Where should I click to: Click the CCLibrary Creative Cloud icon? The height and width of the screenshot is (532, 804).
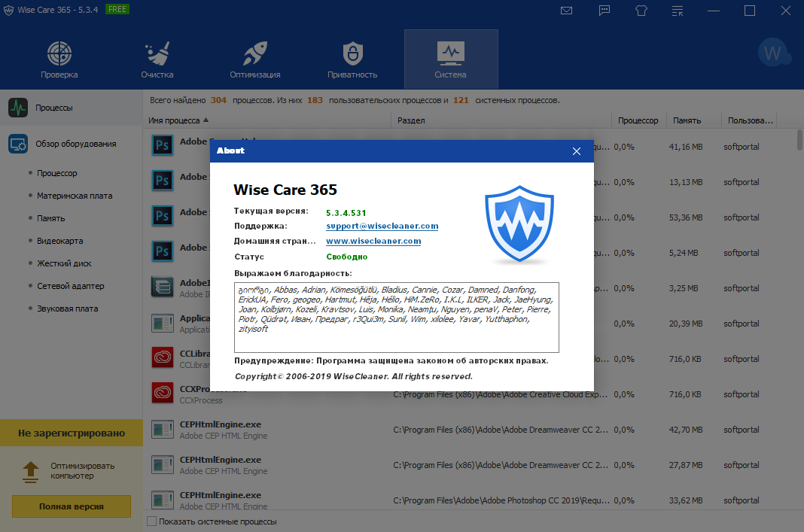point(163,357)
